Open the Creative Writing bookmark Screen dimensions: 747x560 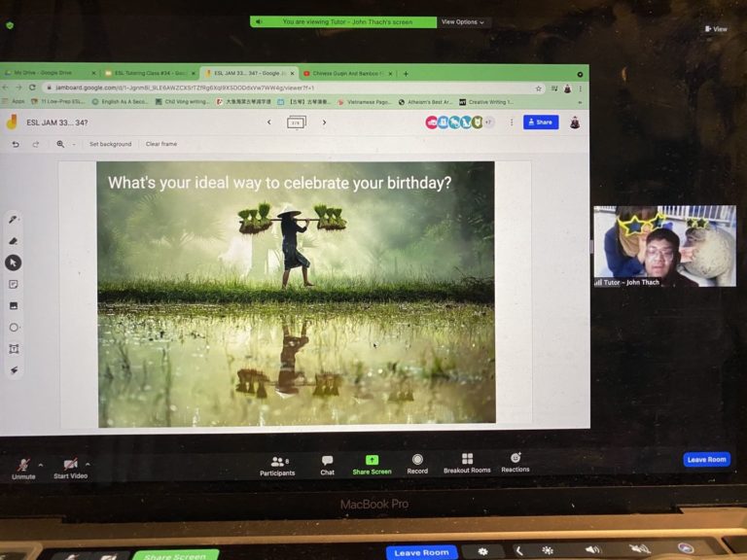(486, 102)
